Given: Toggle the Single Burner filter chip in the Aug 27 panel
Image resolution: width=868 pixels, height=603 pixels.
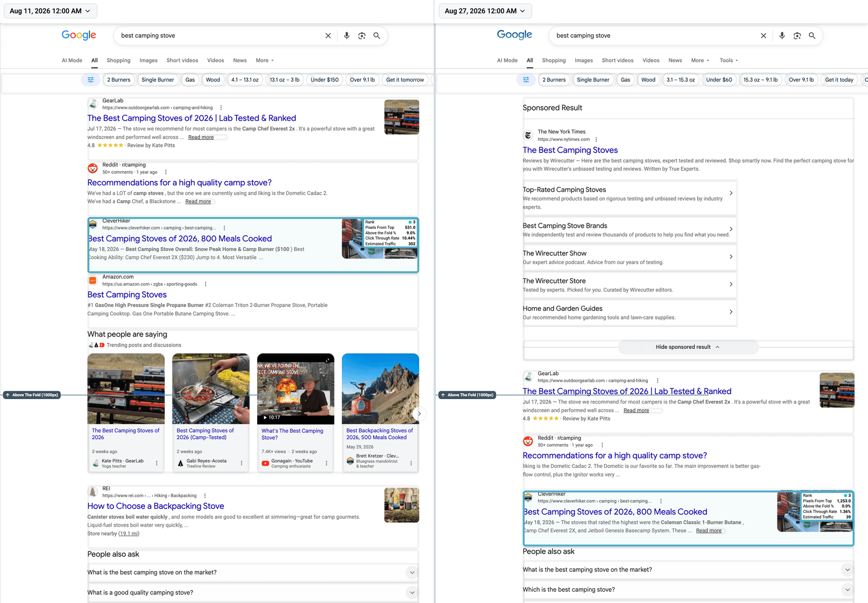Looking at the screenshot, I should [593, 80].
